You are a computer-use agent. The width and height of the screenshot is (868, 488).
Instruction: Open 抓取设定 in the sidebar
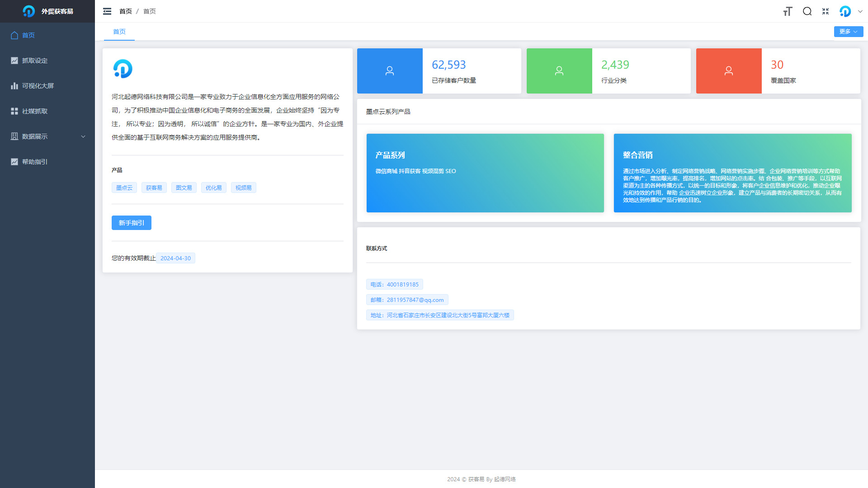click(35, 61)
